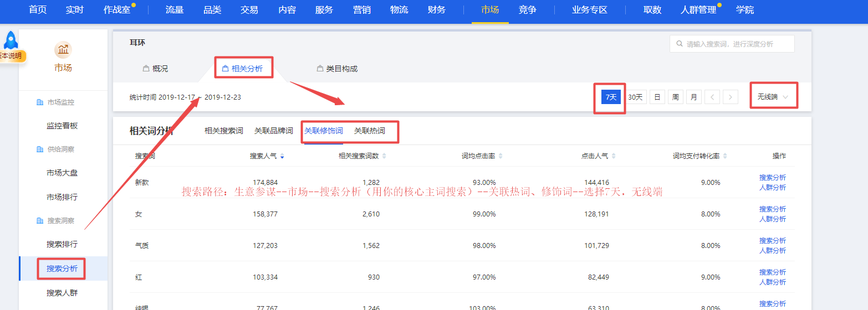Click the 市场 chart icon in sidebar

(63, 50)
